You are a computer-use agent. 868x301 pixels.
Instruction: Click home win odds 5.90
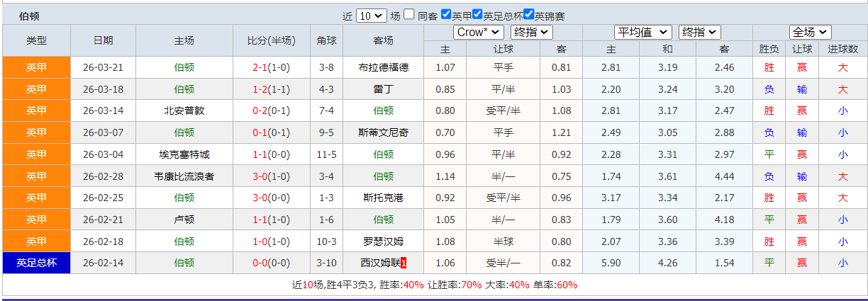coord(611,263)
